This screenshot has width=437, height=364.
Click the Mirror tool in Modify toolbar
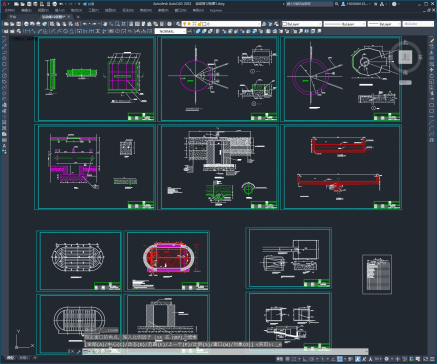(432, 52)
